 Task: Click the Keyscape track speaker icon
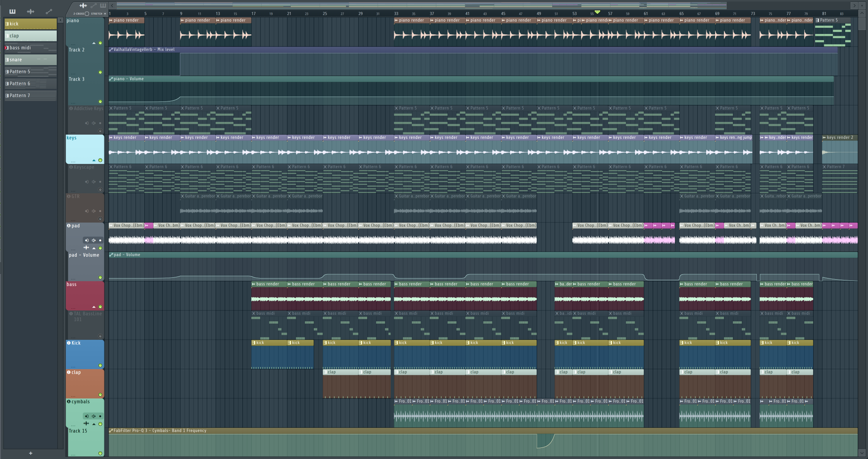[93, 182]
